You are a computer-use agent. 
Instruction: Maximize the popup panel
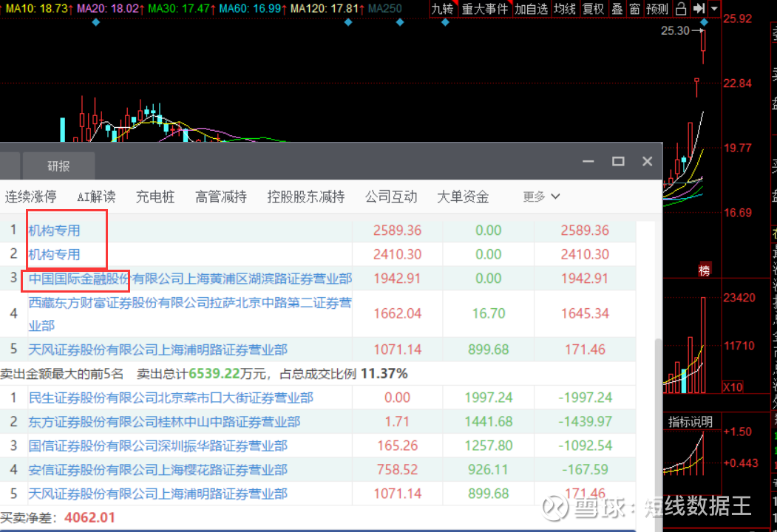(x=618, y=162)
